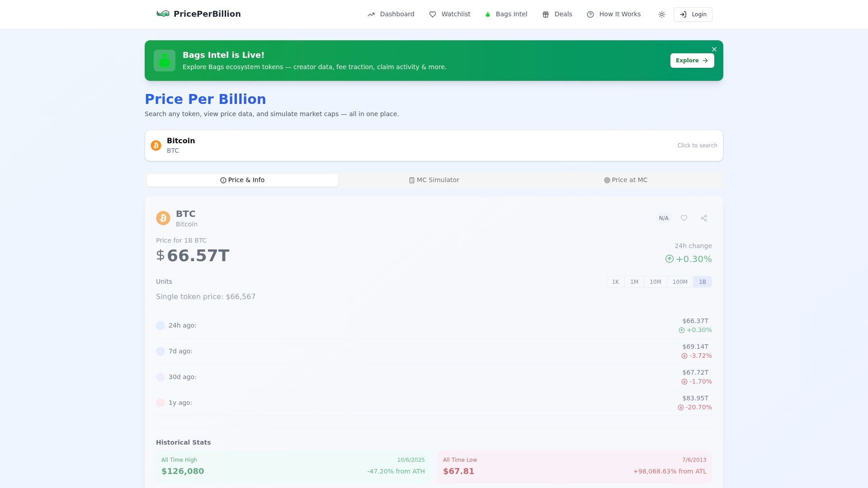Click the Bitcoin logo on the token card
The image size is (868, 488).
point(163,218)
